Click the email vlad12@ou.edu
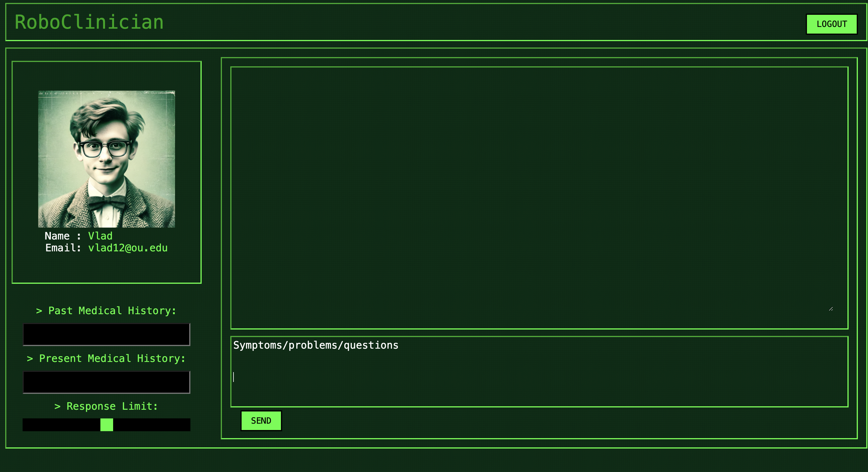Image resolution: width=868 pixels, height=472 pixels. click(128, 248)
